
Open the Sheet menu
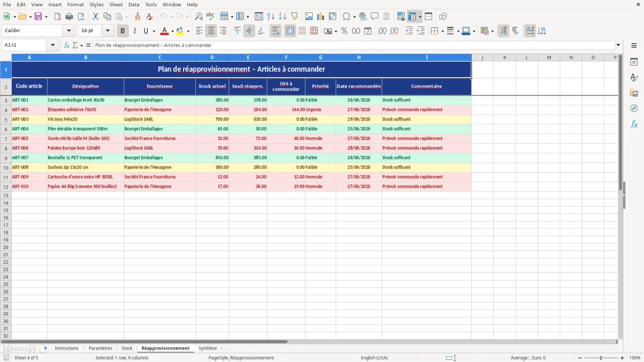tap(116, 4)
